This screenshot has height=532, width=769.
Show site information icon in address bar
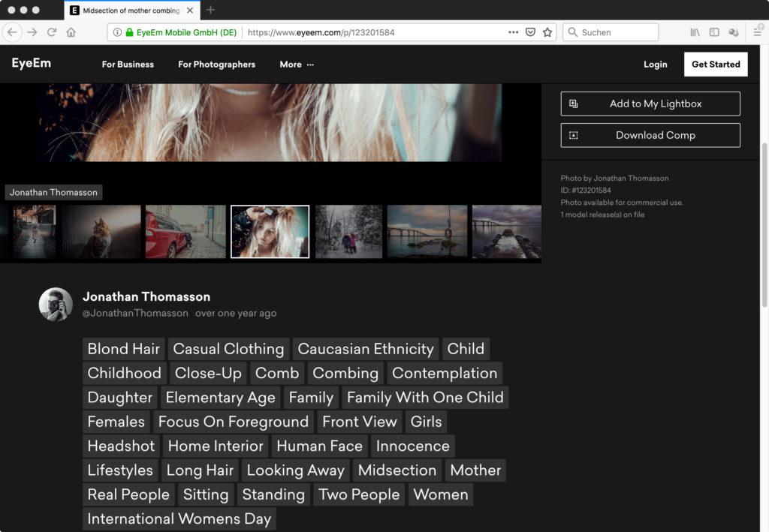click(116, 32)
